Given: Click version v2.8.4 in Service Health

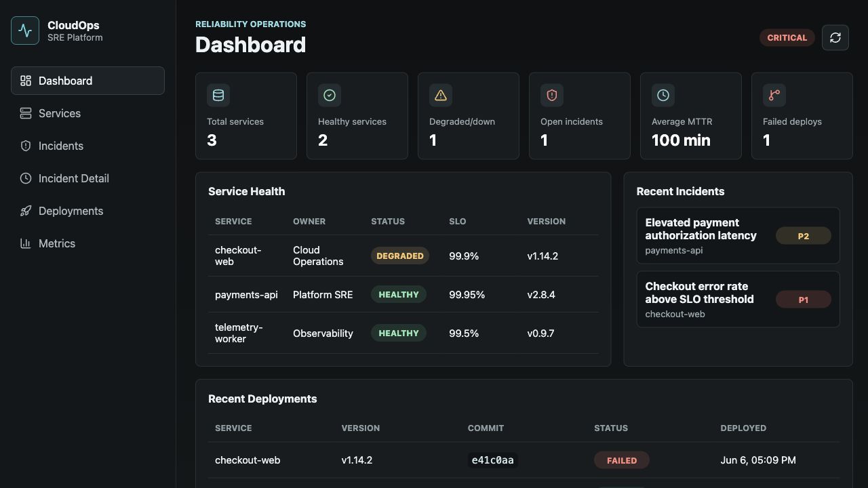Looking at the screenshot, I should (541, 295).
